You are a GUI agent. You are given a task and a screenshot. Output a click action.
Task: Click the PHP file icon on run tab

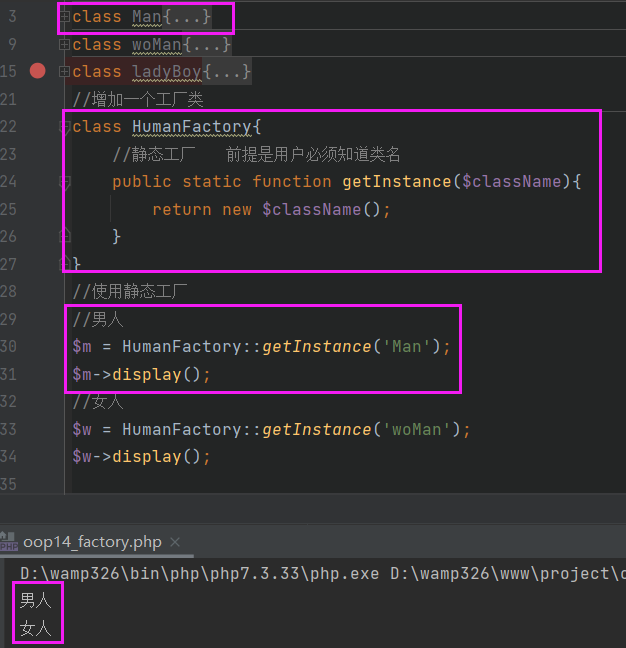9,542
